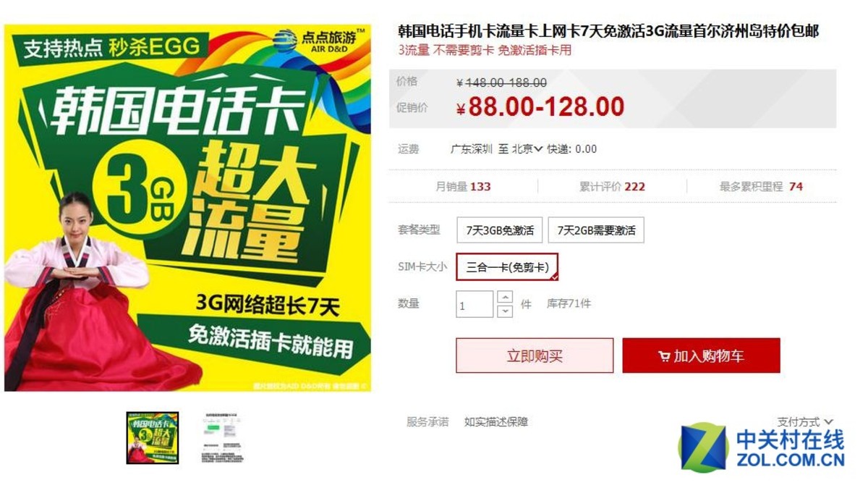The height and width of the screenshot is (488, 868).
Task: Open the 月销量 133 stat tab
Action: [463, 186]
